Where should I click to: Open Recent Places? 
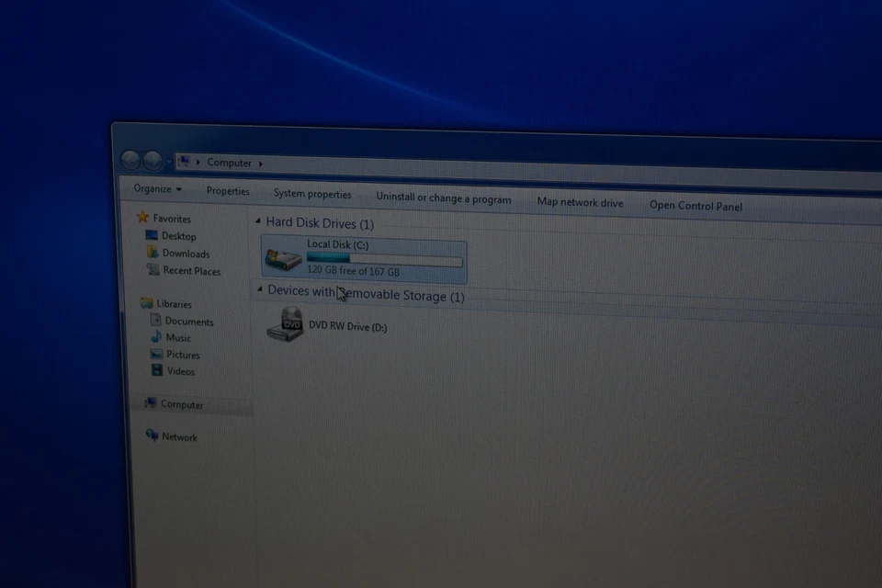(x=192, y=271)
